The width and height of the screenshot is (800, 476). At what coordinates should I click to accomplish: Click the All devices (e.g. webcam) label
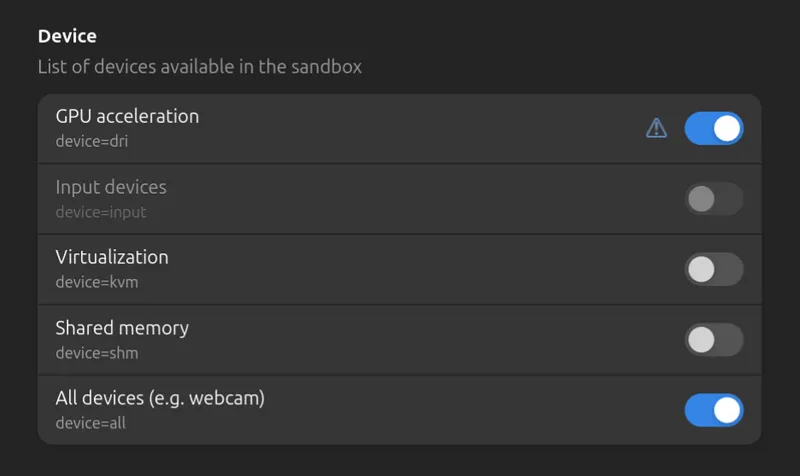(160, 398)
